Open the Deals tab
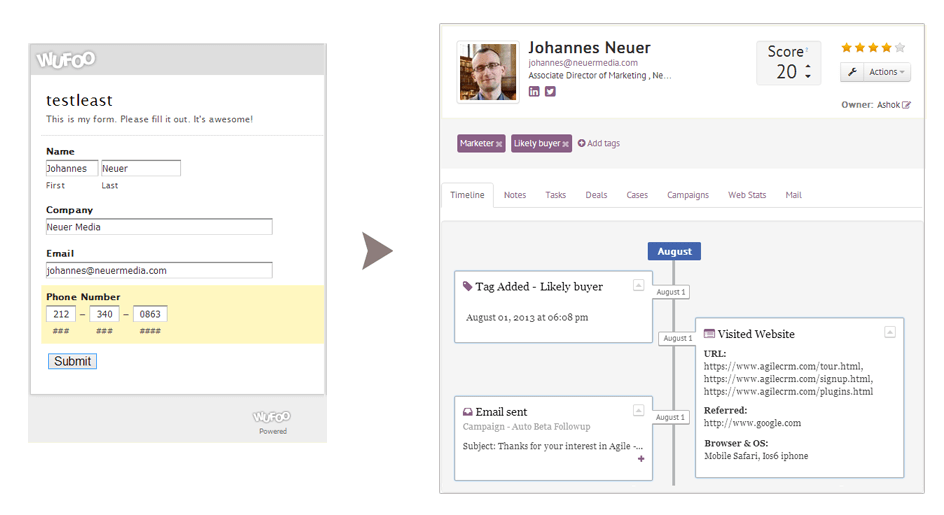The height and width of the screenshot is (515, 944). [597, 195]
